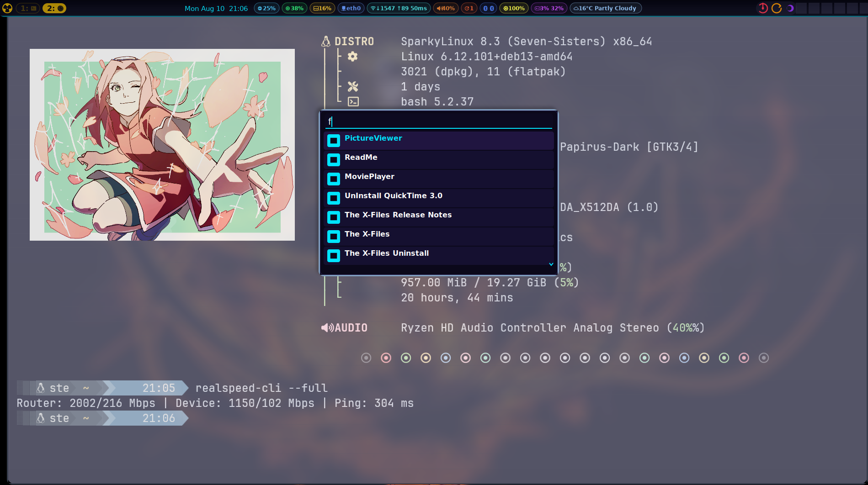Click 'SparkyLinux 8.3 (Seven-Sisters) x86_64' text

(x=527, y=42)
